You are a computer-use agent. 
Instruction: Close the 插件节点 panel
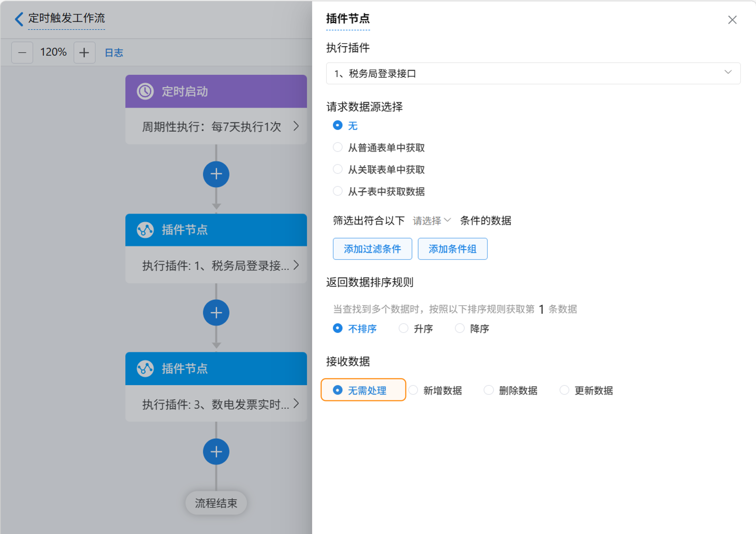coord(732,20)
